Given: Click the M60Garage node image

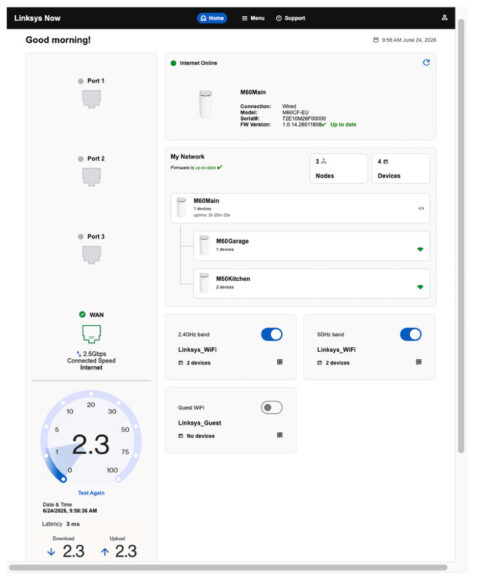Looking at the screenshot, I should (x=204, y=245).
